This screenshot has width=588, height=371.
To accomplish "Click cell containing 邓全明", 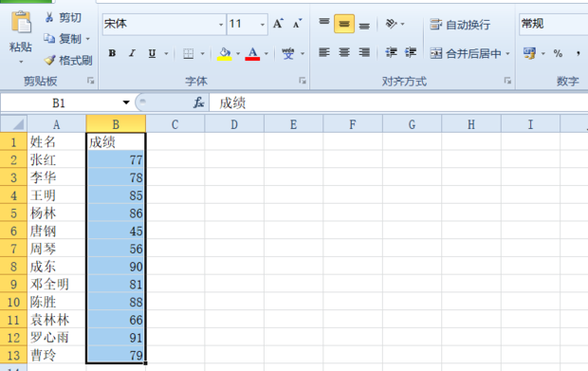I will pyautogui.click(x=57, y=284).
